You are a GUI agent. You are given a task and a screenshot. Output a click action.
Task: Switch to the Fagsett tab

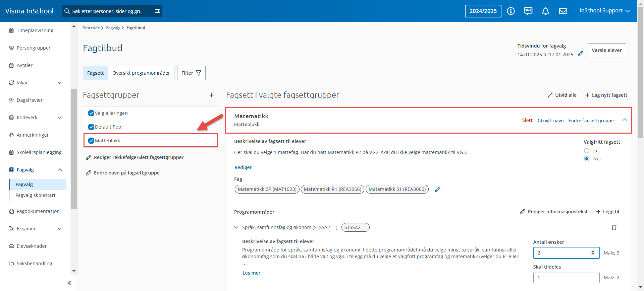coord(96,73)
